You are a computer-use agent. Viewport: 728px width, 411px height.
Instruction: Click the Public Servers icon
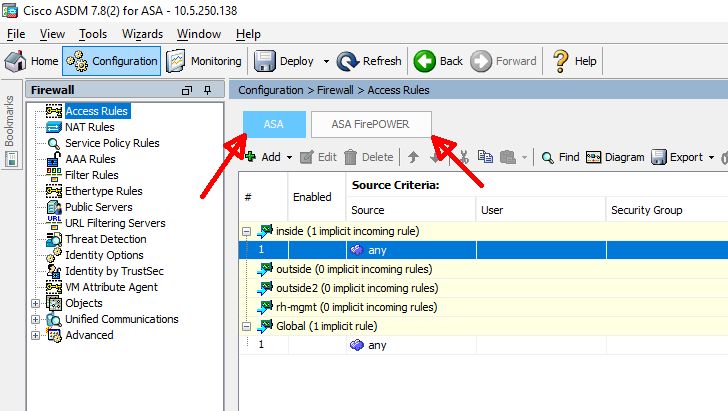(x=54, y=207)
